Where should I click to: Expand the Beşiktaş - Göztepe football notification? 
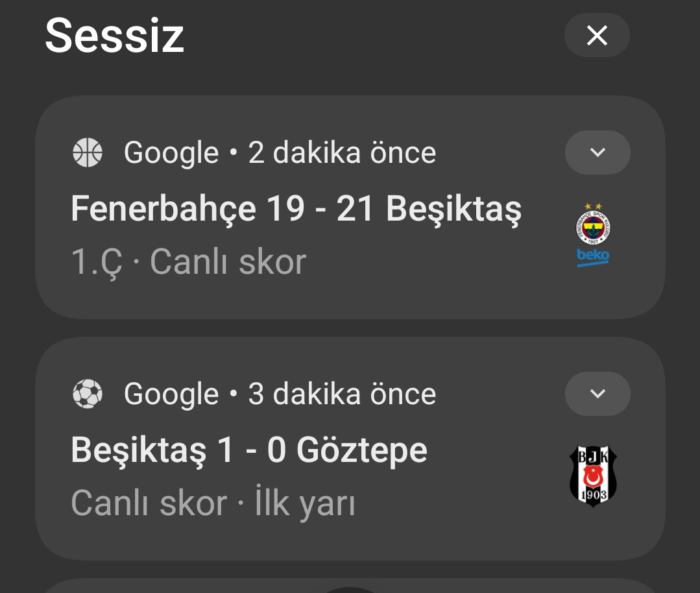coord(597,394)
